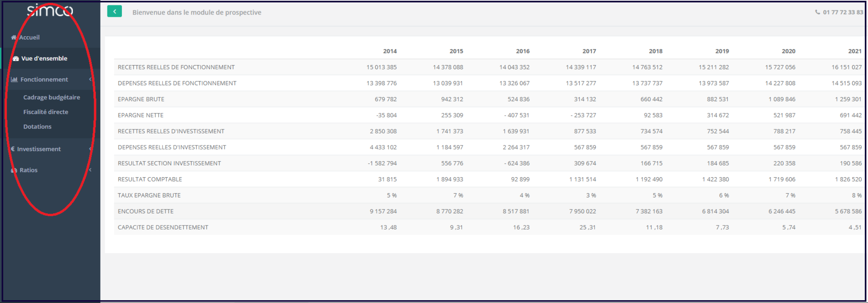This screenshot has height=303, width=868.
Task: Click the RESULTAT COMPTABLE row label
Action: [x=150, y=179]
